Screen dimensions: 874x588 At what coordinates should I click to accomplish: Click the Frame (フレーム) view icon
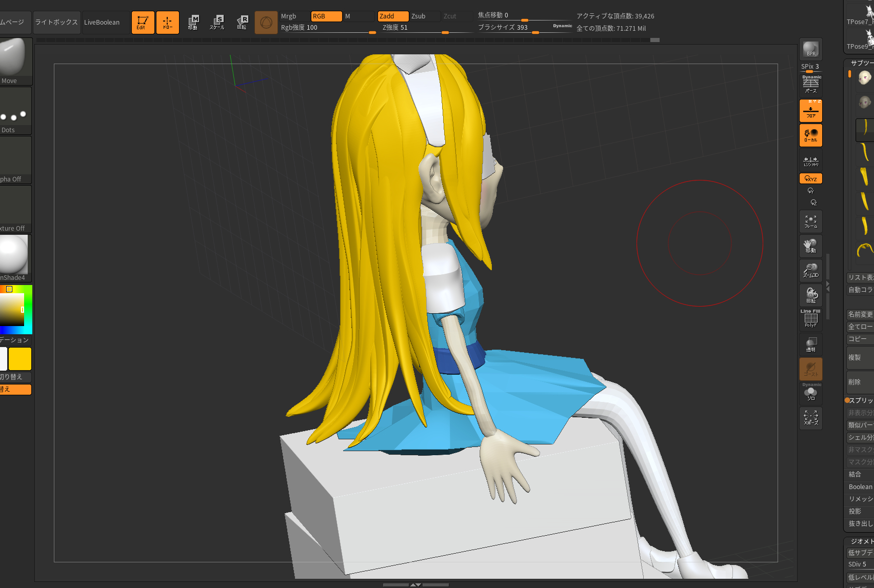click(x=811, y=221)
